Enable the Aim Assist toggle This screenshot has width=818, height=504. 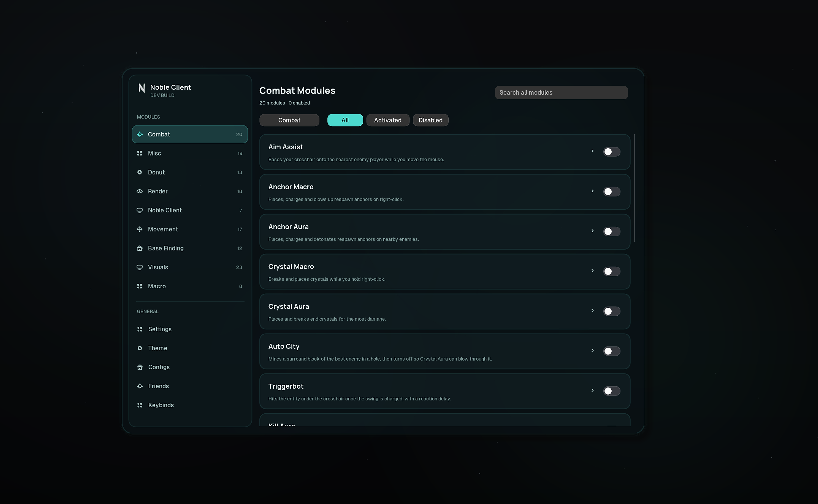pyautogui.click(x=612, y=152)
